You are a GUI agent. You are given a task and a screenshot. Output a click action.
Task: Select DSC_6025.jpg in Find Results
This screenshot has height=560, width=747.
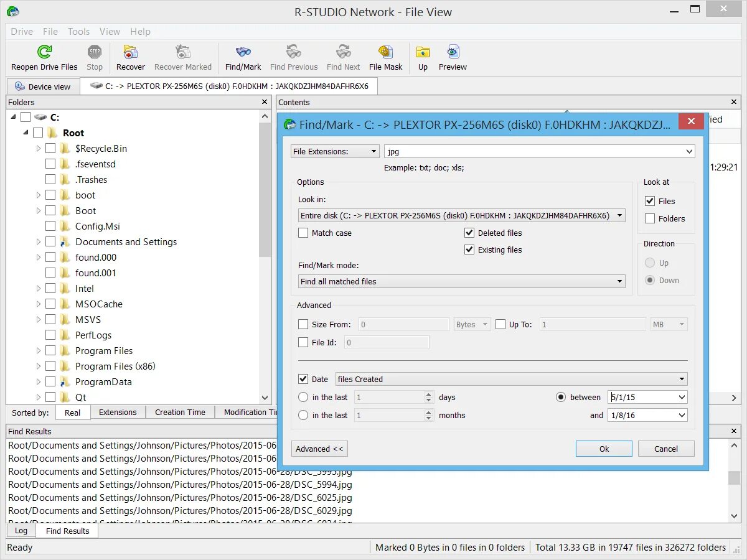pos(180,497)
